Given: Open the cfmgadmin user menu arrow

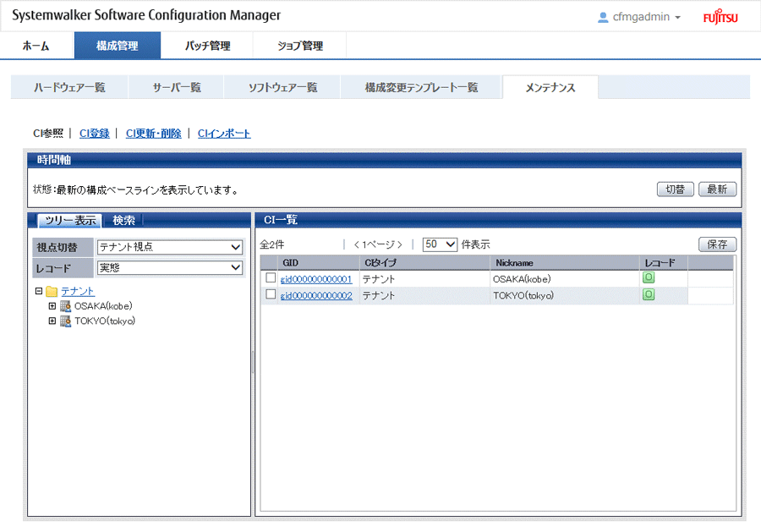Looking at the screenshot, I should (x=677, y=18).
